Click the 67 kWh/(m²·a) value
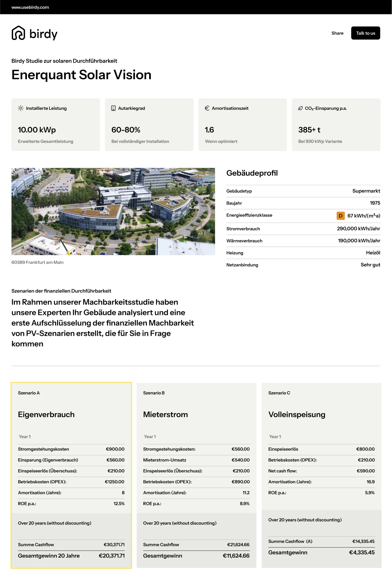Image resolution: width=392 pixels, height=580 pixels. [x=364, y=216]
